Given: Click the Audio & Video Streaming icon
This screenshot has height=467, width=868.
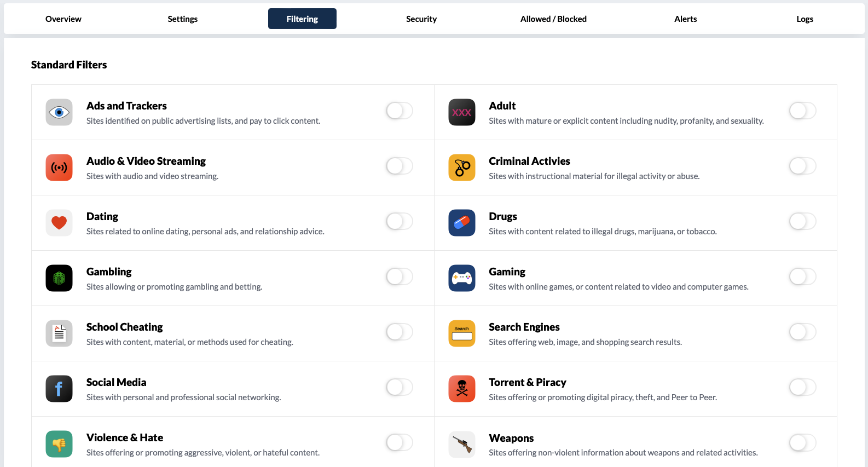Looking at the screenshot, I should pos(59,168).
